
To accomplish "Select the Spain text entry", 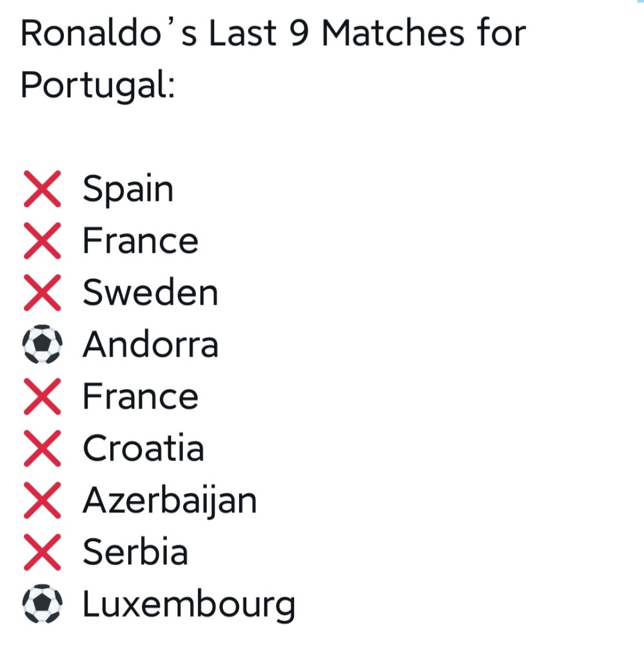I will (128, 189).
